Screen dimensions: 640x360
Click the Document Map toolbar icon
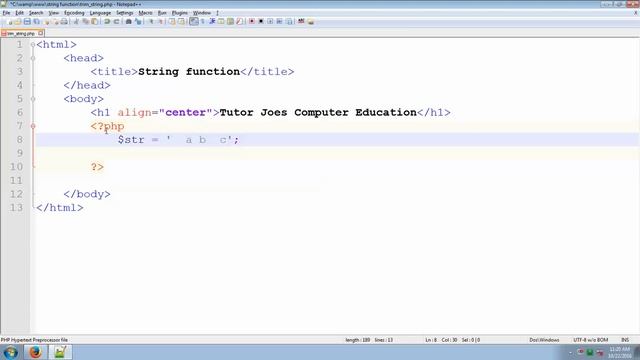click(231, 21)
